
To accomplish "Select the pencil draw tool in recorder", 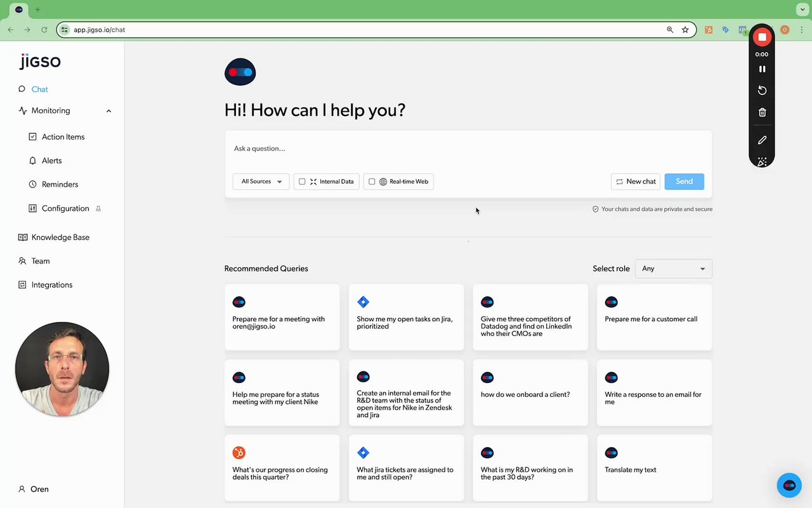I will coord(762,140).
